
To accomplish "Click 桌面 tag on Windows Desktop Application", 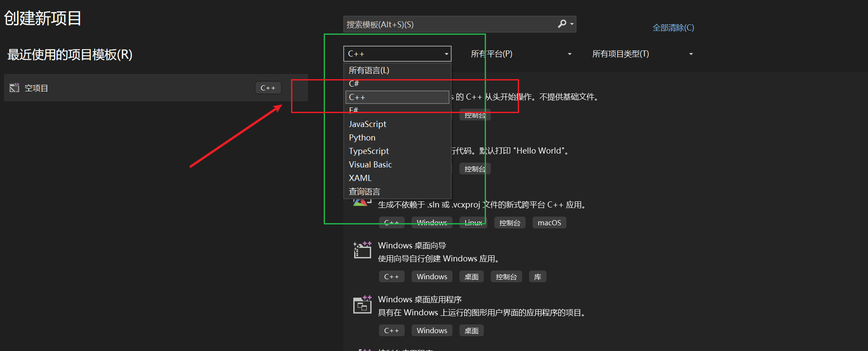I will point(472,331).
